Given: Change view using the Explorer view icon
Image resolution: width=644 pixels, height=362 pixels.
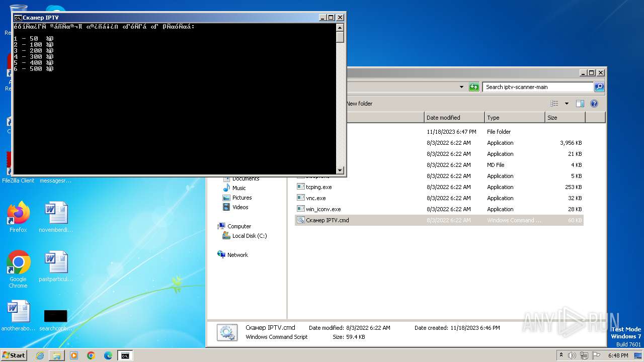Looking at the screenshot, I should [554, 104].
